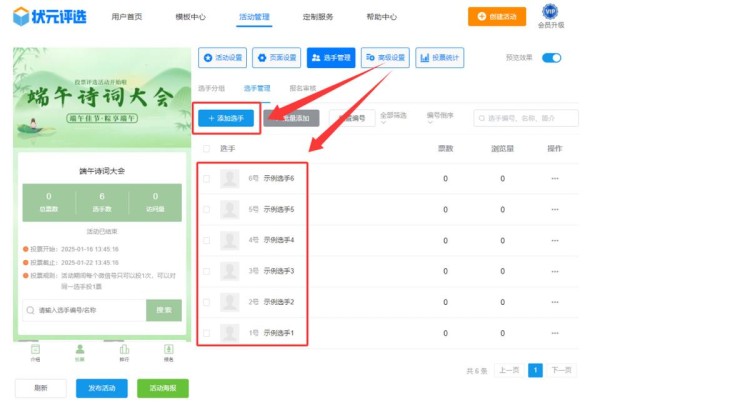Click the blue 添加选手 button
Image resolution: width=750 pixels, height=415 pixels.
click(227, 118)
